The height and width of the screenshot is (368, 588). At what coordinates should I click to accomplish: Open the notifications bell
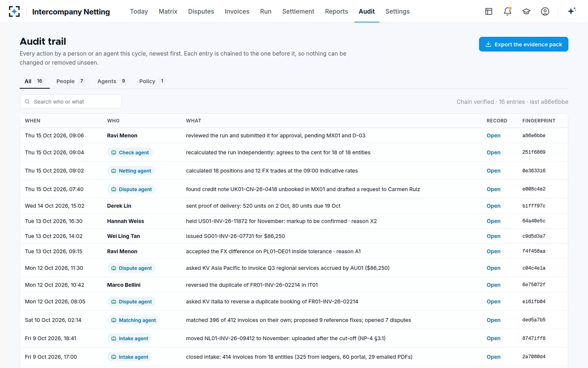tap(508, 11)
